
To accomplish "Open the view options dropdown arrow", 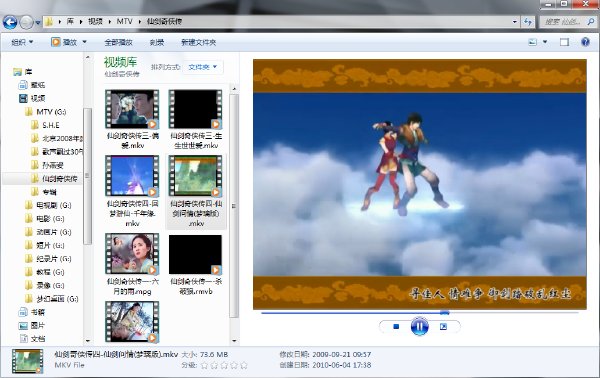I will [545, 42].
